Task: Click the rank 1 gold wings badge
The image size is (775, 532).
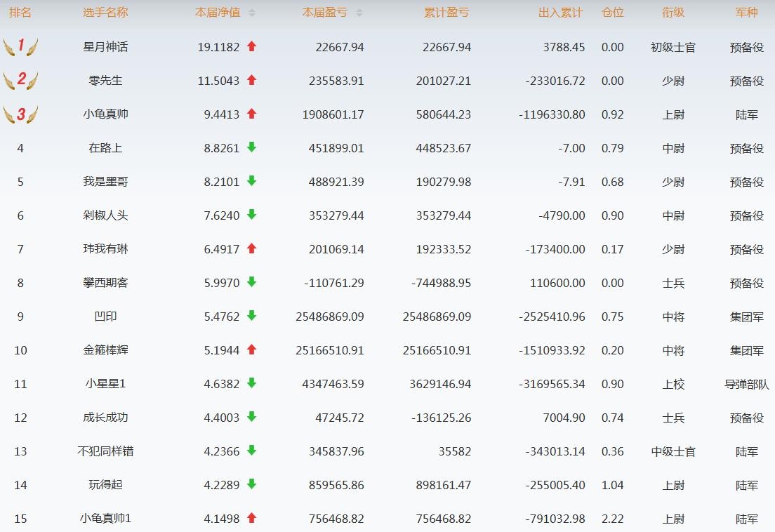Action: pyautogui.click(x=20, y=47)
